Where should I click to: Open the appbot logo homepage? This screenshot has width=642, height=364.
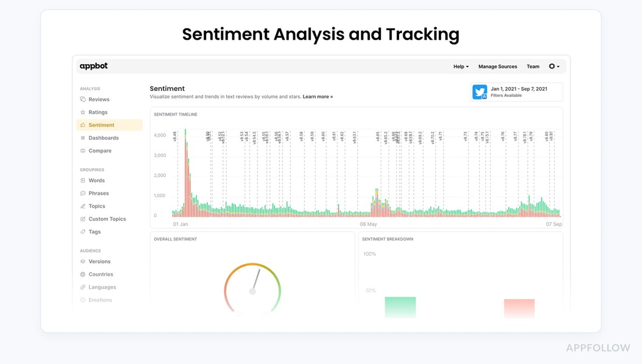(93, 66)
